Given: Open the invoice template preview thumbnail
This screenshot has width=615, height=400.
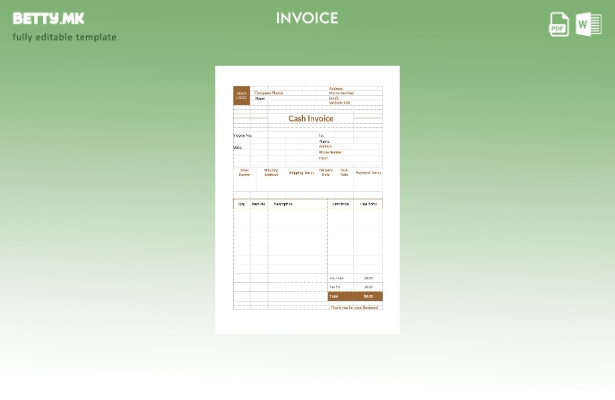Looking at the screenshot, I should [x=307, y=200].
